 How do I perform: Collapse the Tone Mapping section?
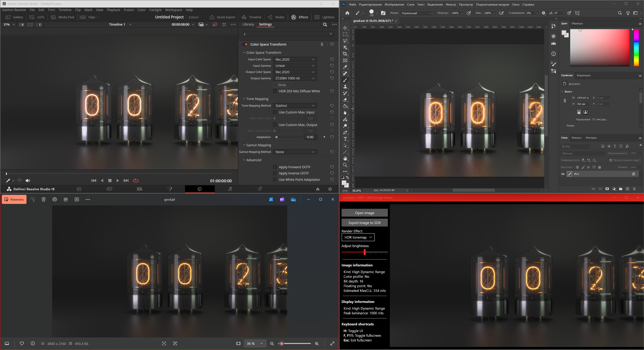[244, 99]
